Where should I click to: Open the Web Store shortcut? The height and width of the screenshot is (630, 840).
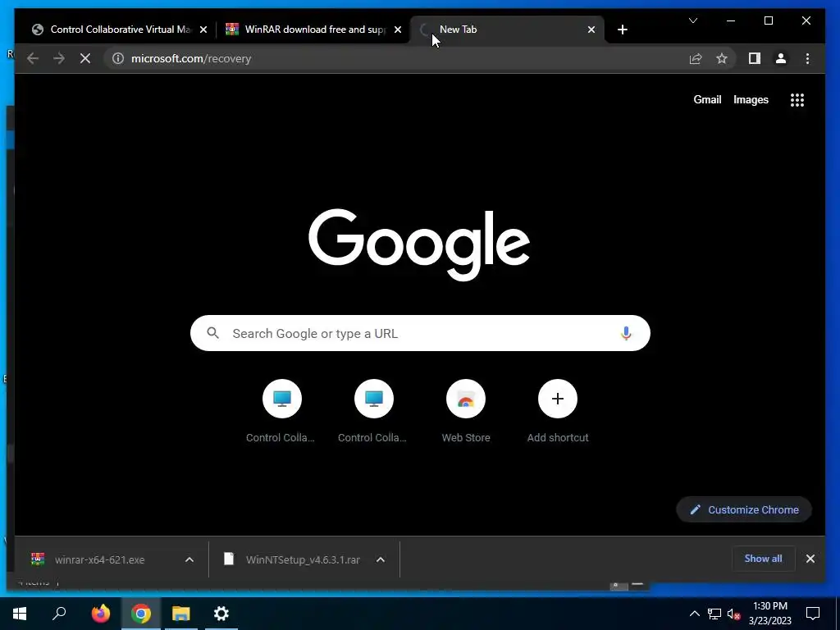point(466,411)
